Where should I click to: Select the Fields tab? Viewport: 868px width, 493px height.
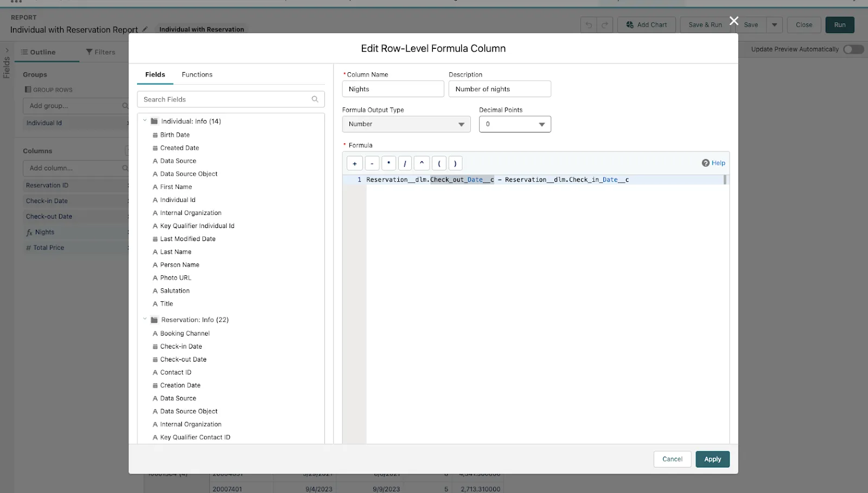point(155,75)
